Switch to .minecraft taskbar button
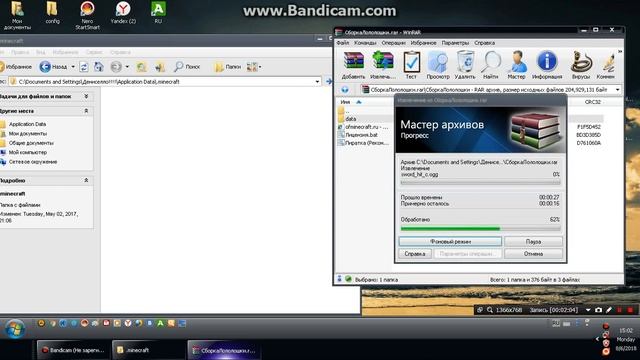Image resolution: width=640 pixels, height=360 pixels. coord(148,350)
